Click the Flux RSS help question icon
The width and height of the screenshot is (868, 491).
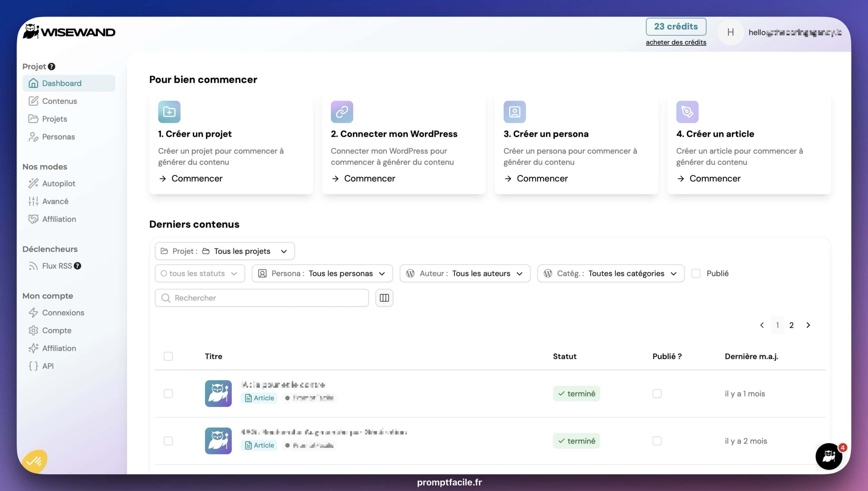click(x=78, y=266)
